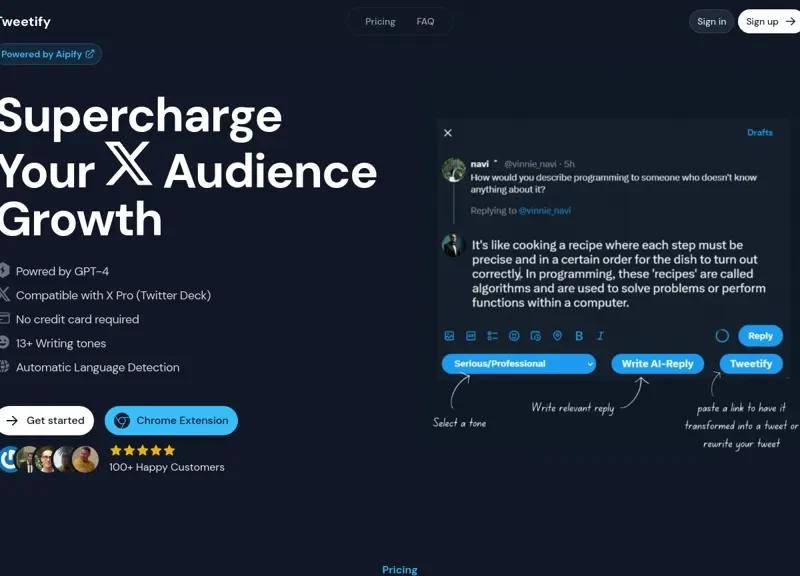Click the Sign in button
The image size is (800, 576).
tap(711, 22)
